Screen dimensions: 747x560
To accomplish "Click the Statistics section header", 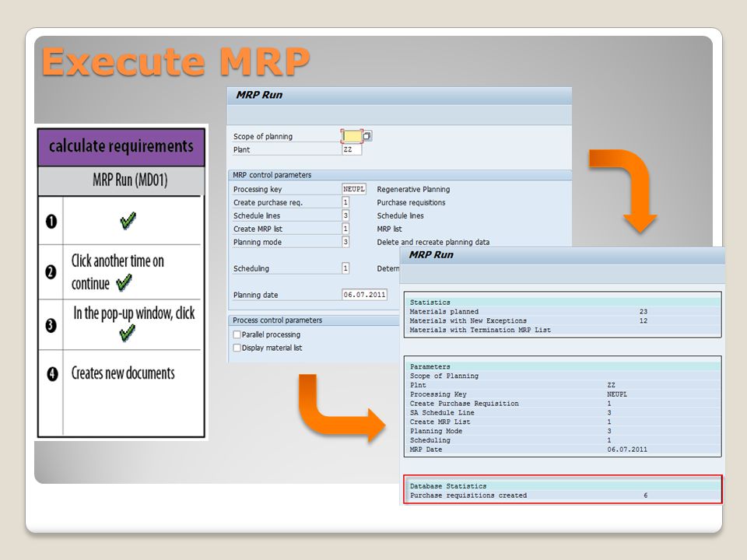I will pyautogui.click(x=563, y=303).
